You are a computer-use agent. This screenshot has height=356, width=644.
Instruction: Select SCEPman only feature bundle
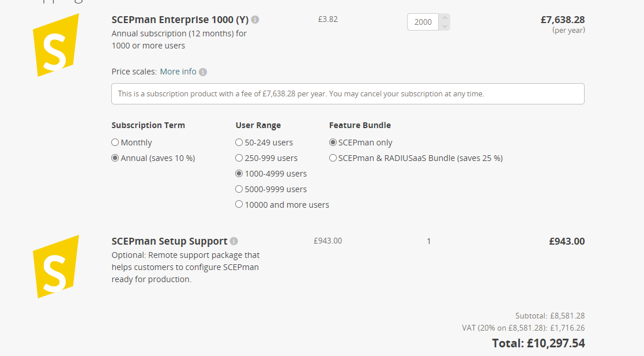[332, 142]
